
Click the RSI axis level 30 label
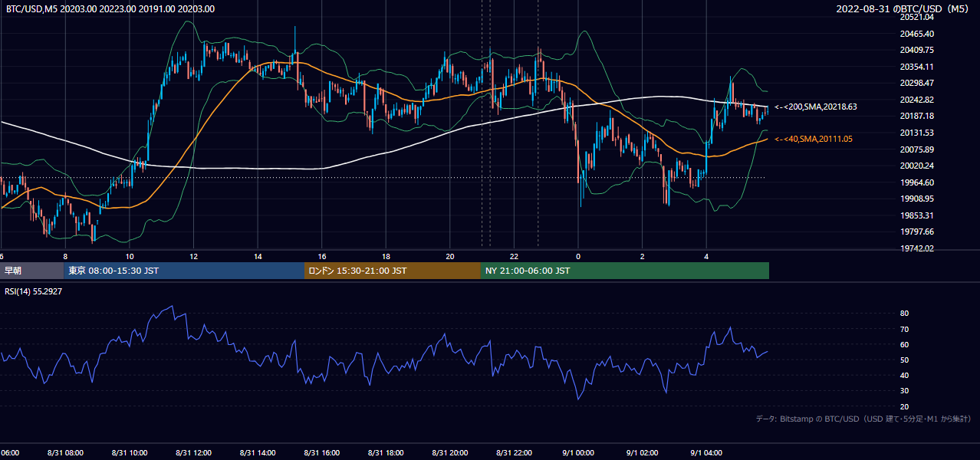click(x=904, y=391)
